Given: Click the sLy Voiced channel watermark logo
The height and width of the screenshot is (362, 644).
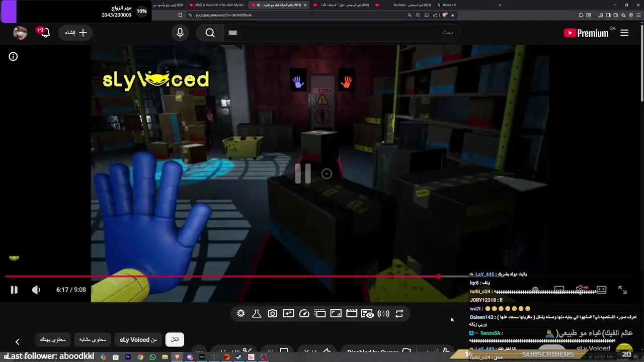Looking at the screenshot, I should (14, 258).
